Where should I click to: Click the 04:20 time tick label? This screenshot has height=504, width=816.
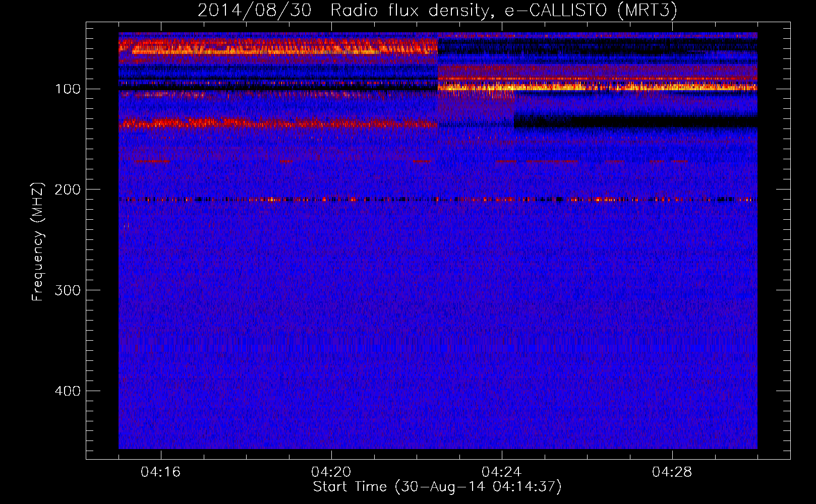coord(331,472)
